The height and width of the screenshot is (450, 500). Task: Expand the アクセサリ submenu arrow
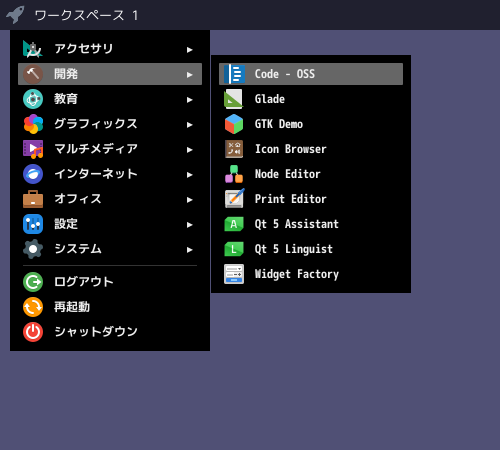[x=190, y=50]
